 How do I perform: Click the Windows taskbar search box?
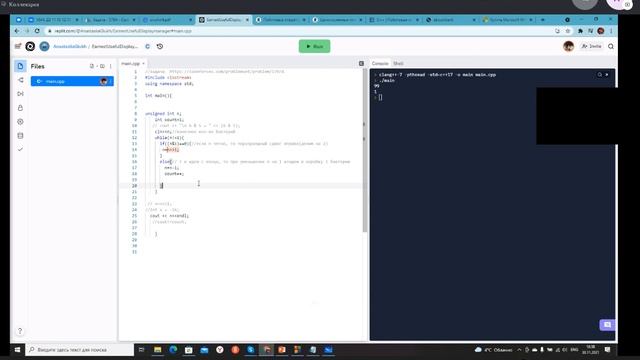[x=80, y=350]
